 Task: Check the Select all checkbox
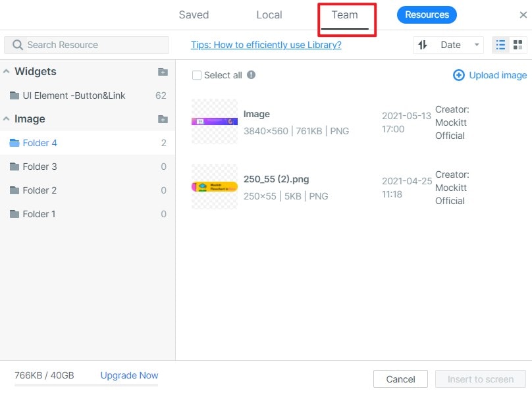(x=196, y=75)
